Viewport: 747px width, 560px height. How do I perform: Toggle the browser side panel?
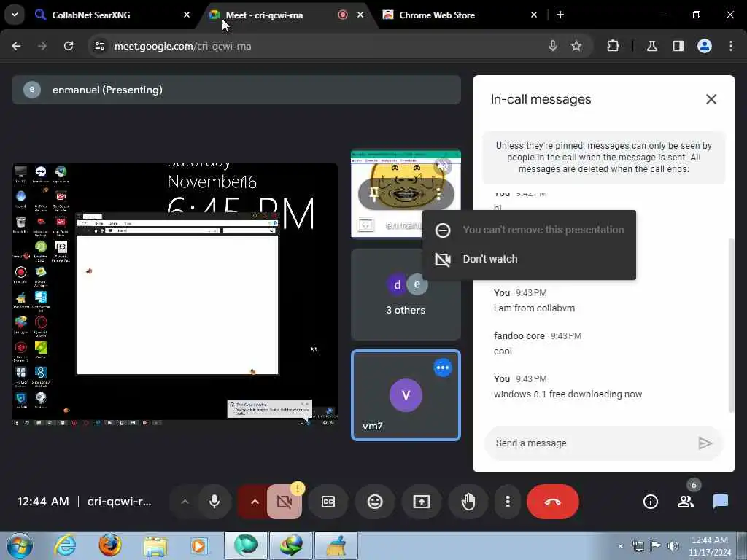click(678, 46)
